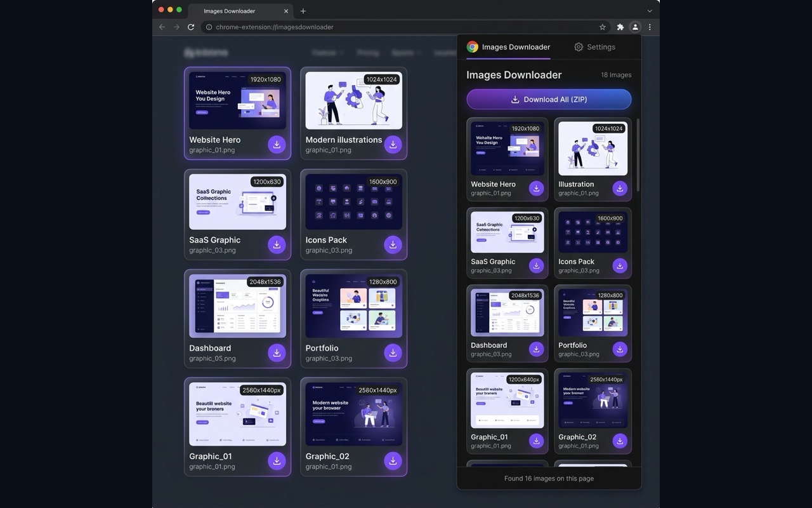This screenshot has height=508, width=812.
Task: Download Graphic_01 in extension panel
Action: [x=537, y=441]
